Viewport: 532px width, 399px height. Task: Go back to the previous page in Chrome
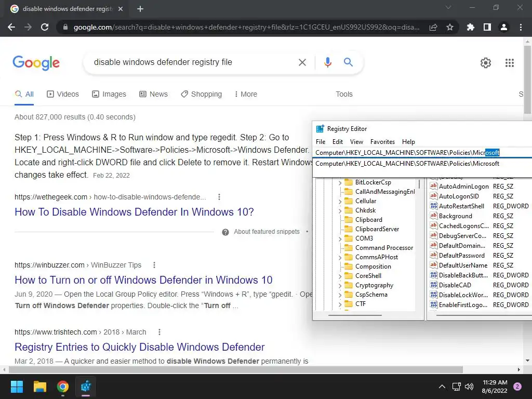click(11, 27)
